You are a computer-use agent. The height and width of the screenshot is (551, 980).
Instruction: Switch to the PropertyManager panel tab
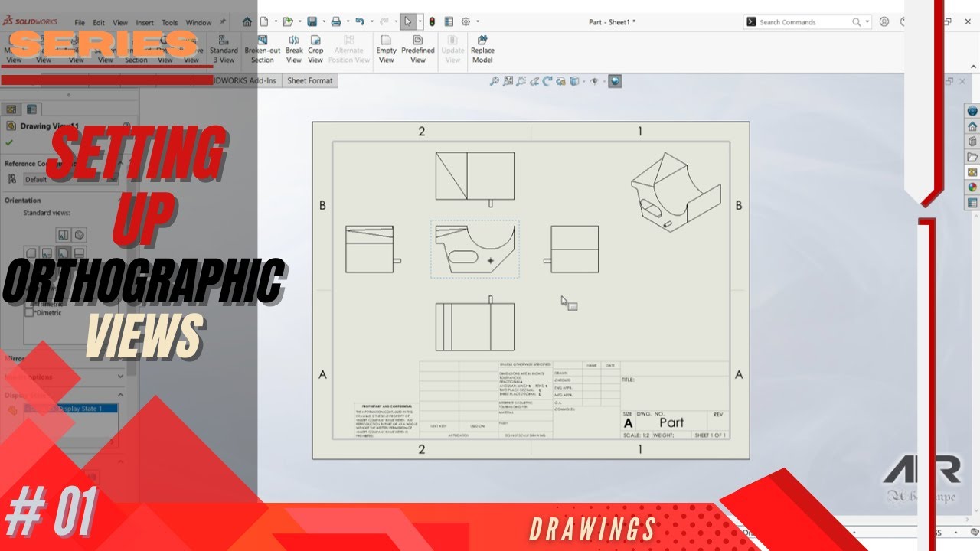(32, 109)
